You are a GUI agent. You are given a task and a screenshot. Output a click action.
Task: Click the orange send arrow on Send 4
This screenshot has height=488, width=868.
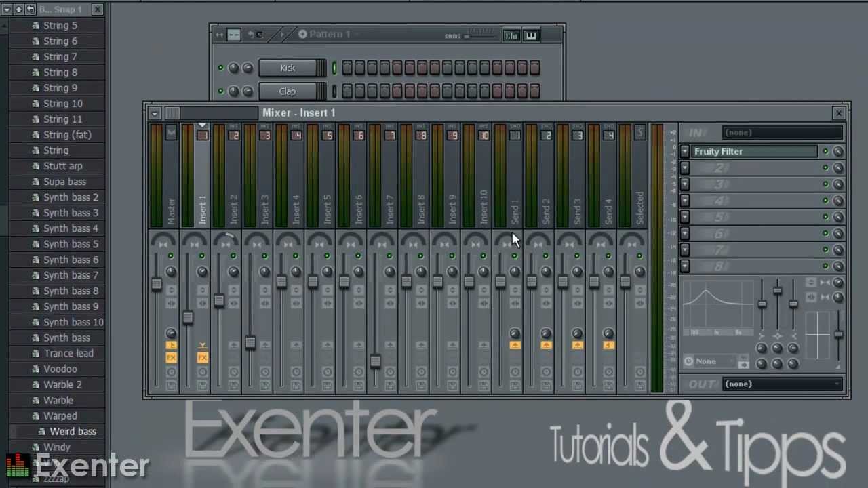coord(608,345)
